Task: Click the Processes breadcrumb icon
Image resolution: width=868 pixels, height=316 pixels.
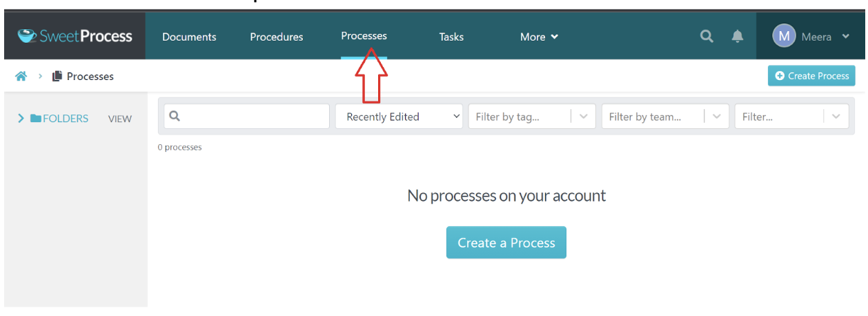Action: pos(57,77)
